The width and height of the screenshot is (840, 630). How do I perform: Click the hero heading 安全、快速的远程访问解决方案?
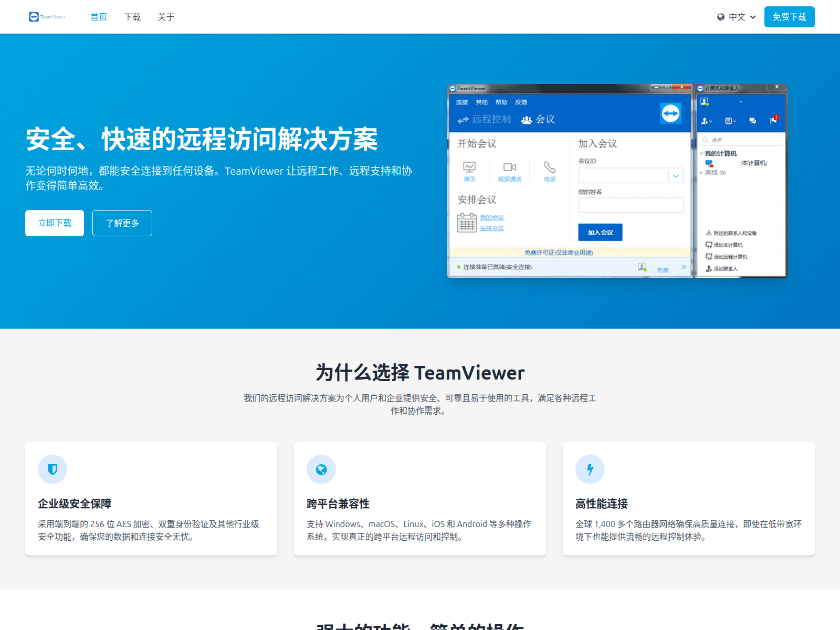coord(202,139)
